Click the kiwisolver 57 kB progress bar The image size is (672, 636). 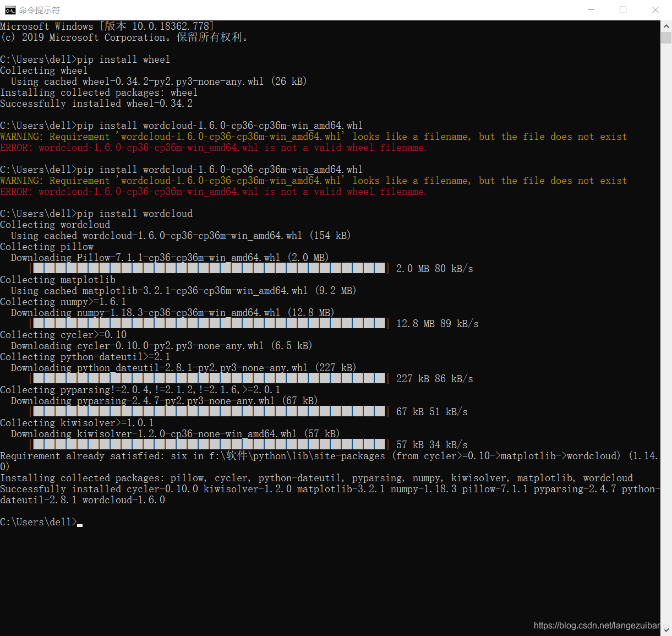click(x=209, y=444)
